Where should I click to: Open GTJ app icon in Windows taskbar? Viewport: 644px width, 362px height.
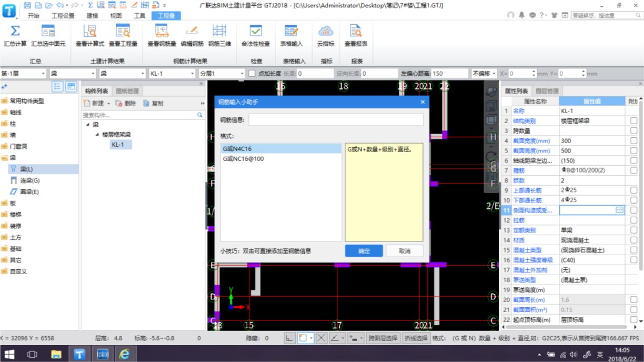point(79,354)
